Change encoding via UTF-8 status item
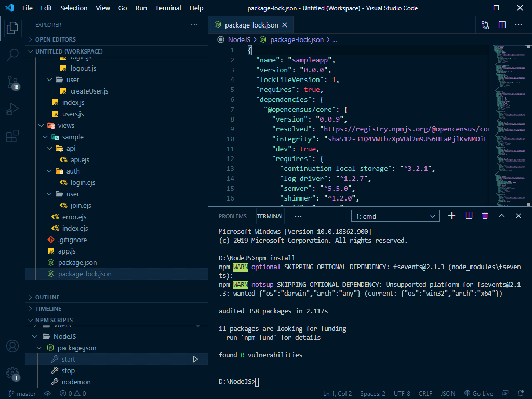Viewport: 532px width, 399px height. (402, 394)
